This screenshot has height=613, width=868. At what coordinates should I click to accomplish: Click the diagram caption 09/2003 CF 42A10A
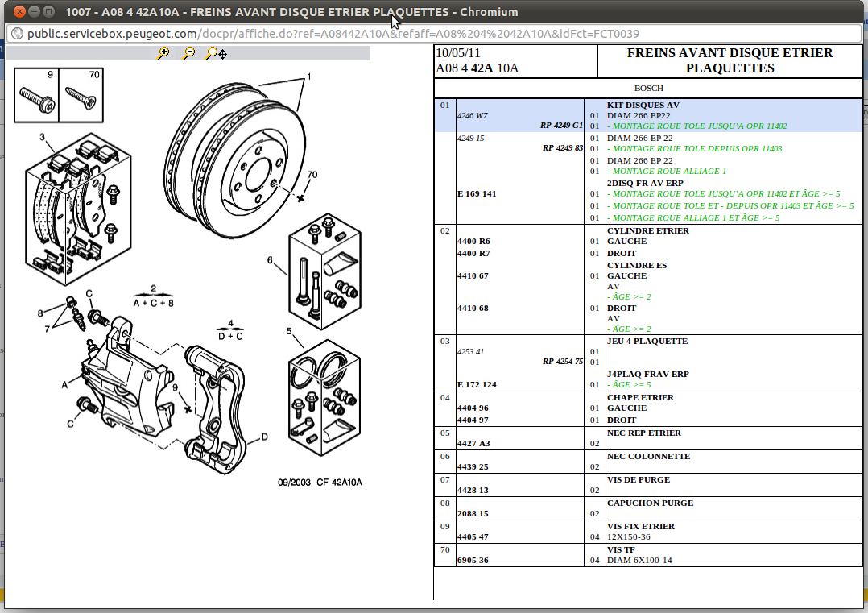coord(320,483)
